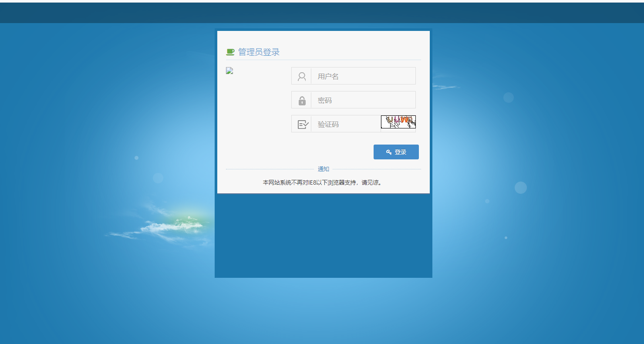This screenshot has height=344, width=644.
Task: Click the broken image placeholder icon
Action: (230, 71)
